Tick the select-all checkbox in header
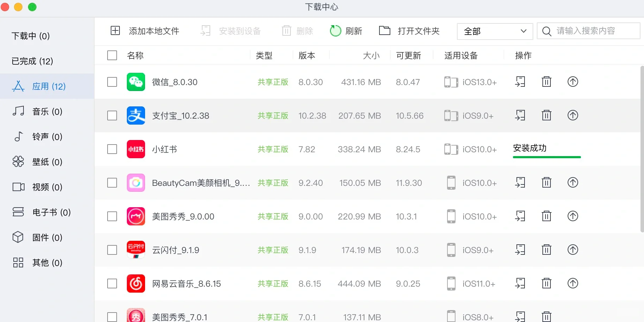 [x=112, y=55]
